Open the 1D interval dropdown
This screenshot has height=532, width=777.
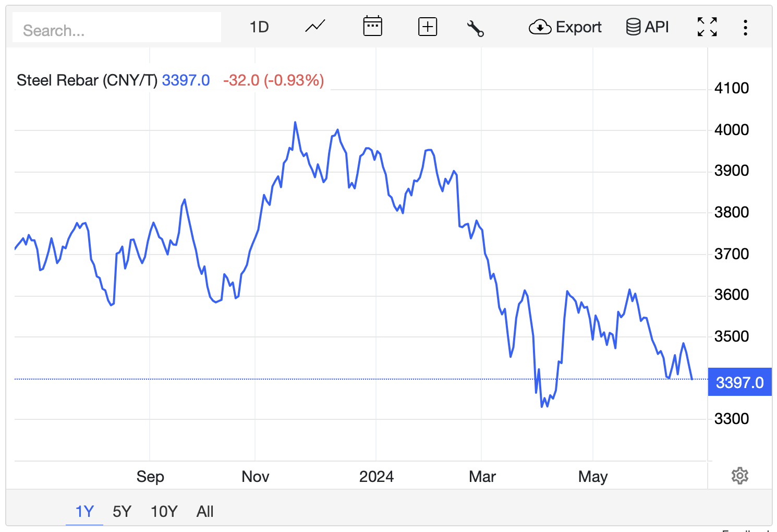pyautogui.click(x=259, y=27)
